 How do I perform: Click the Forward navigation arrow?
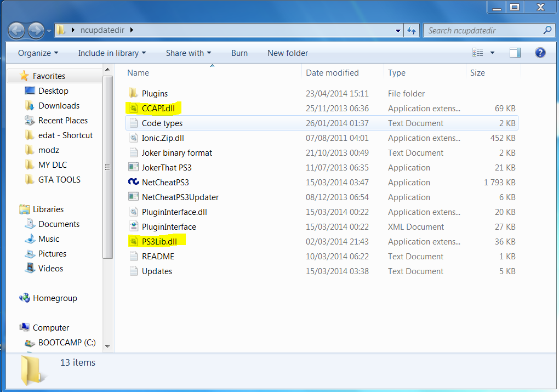(36, 31)
